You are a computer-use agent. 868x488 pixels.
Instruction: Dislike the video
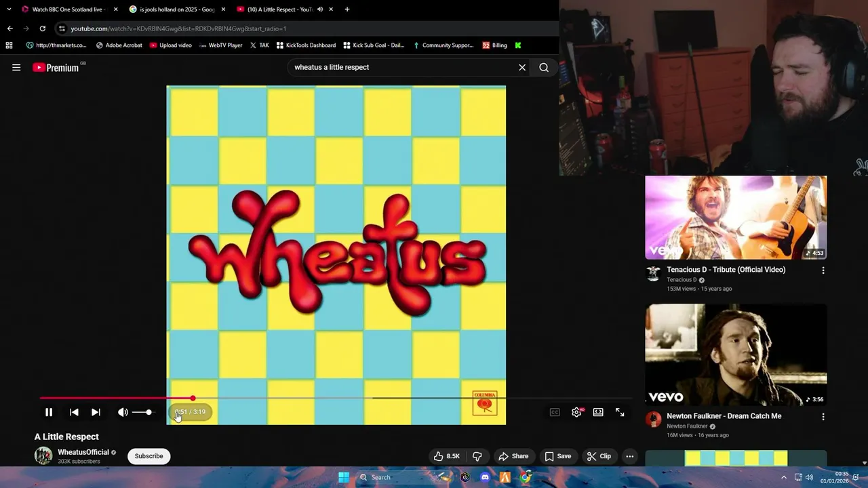point(477,456)
